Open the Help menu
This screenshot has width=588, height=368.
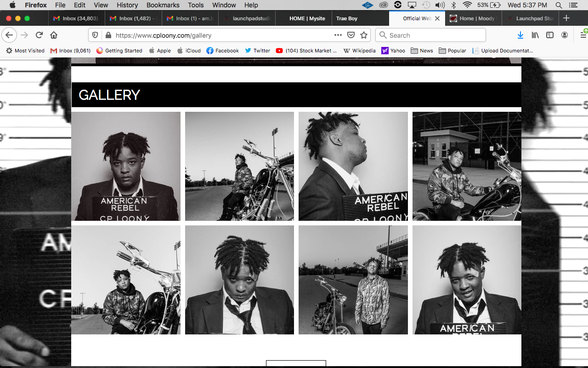click(x=251, y=5)
